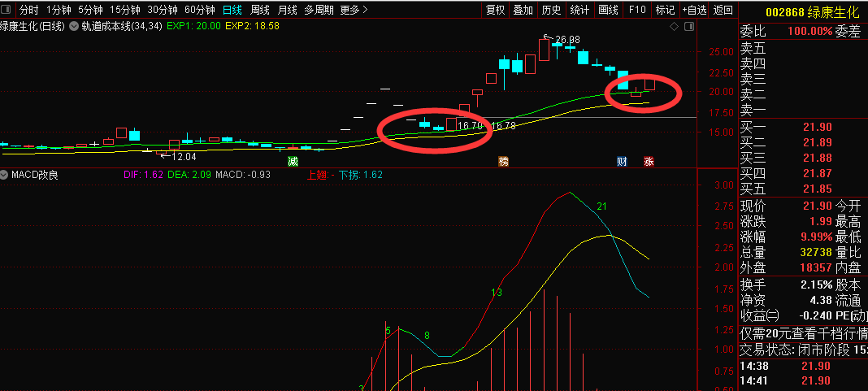The width and height of the screenshot is (868, 391).
Task: Click the 买二 price 21.89
Action: click(817, 142)
